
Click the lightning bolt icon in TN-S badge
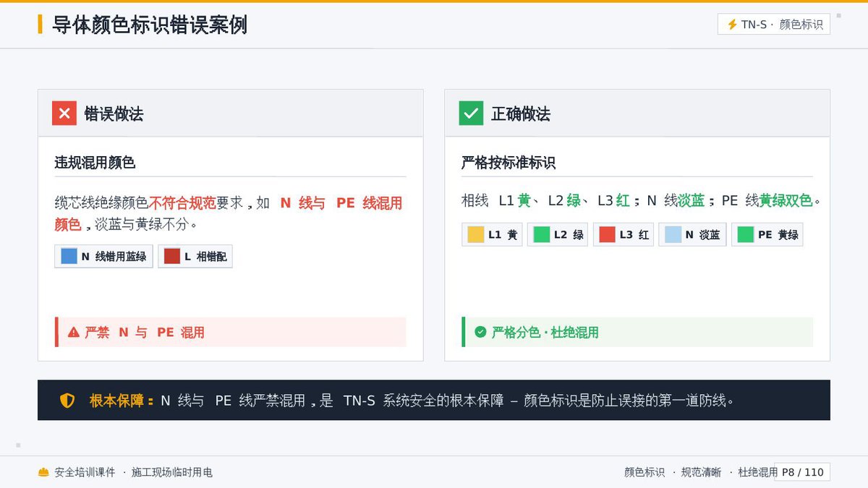coord(732,25)
